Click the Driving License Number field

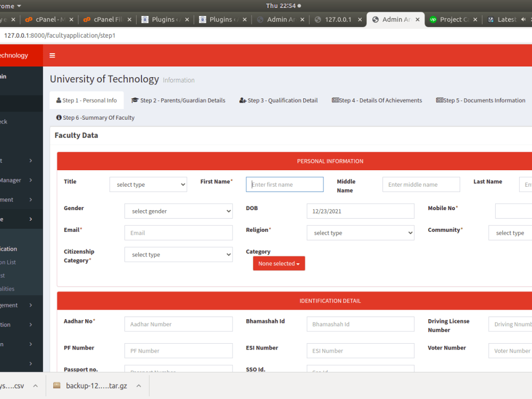click(510, 324)
